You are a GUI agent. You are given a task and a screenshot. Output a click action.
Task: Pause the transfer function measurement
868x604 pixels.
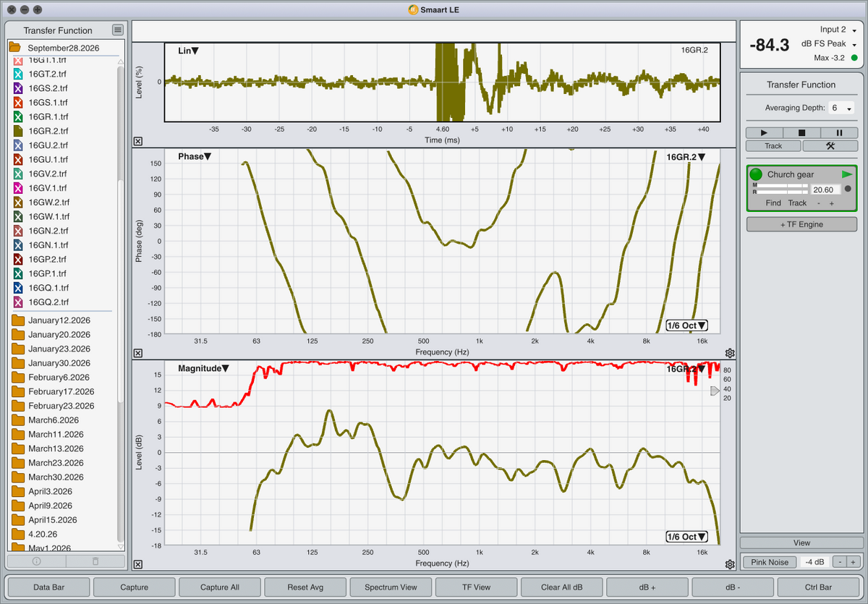click(x=839, y=133)
